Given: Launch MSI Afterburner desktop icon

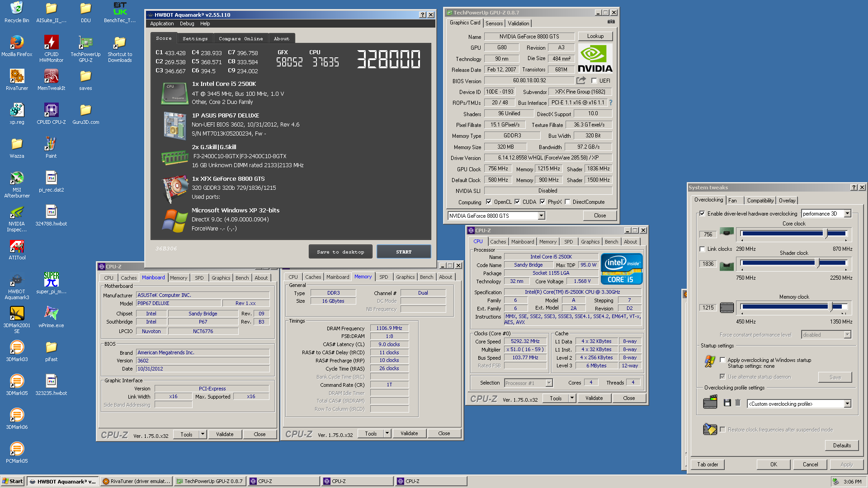Looking at the screenshot, I should [17, 184].
